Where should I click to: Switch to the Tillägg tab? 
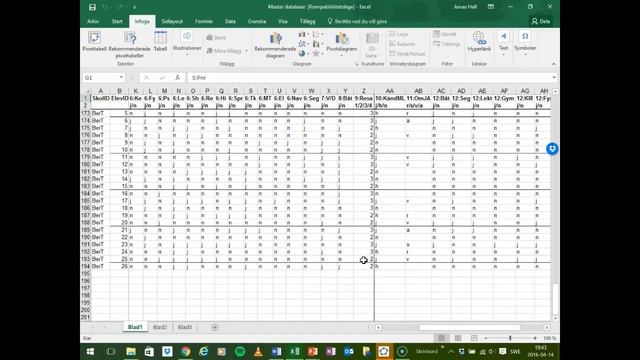tap(307, 21)
